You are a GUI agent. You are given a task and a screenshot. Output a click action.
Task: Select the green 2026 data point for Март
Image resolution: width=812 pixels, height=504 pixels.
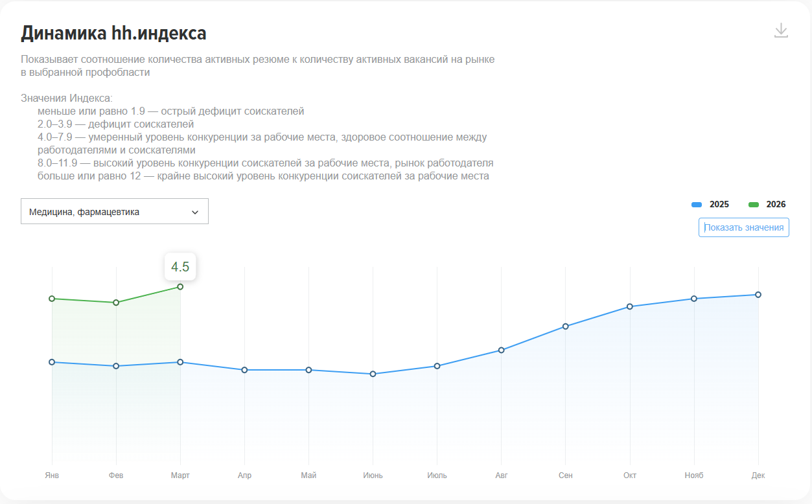click(x=180, y=286)
